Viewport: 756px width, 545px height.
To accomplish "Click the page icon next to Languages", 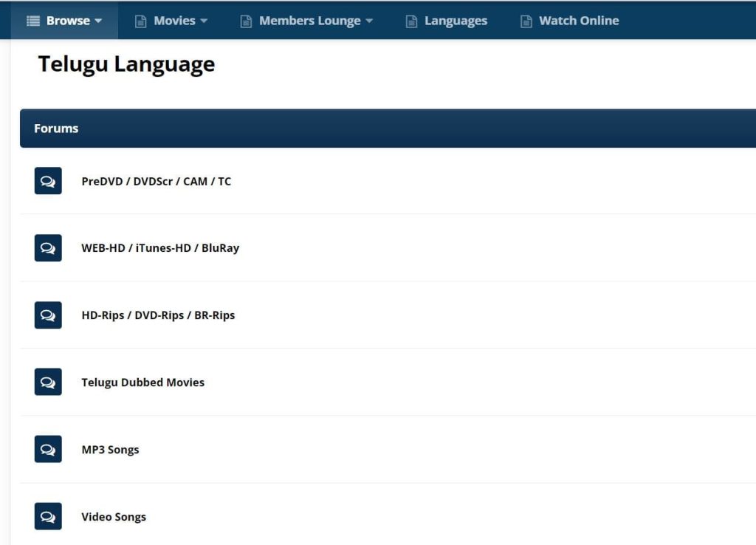I will pos(411,21).
